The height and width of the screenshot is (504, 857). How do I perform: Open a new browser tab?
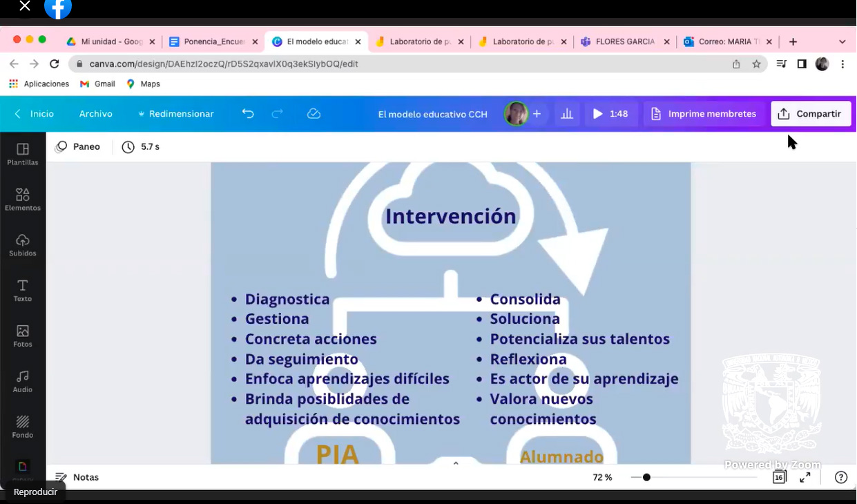(x=793, y=41)
